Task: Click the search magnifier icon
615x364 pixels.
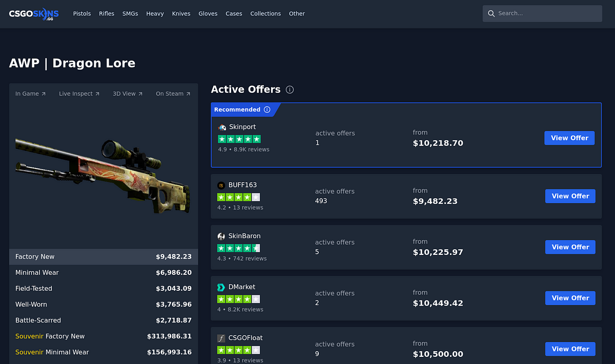Action: pos(491,13)
